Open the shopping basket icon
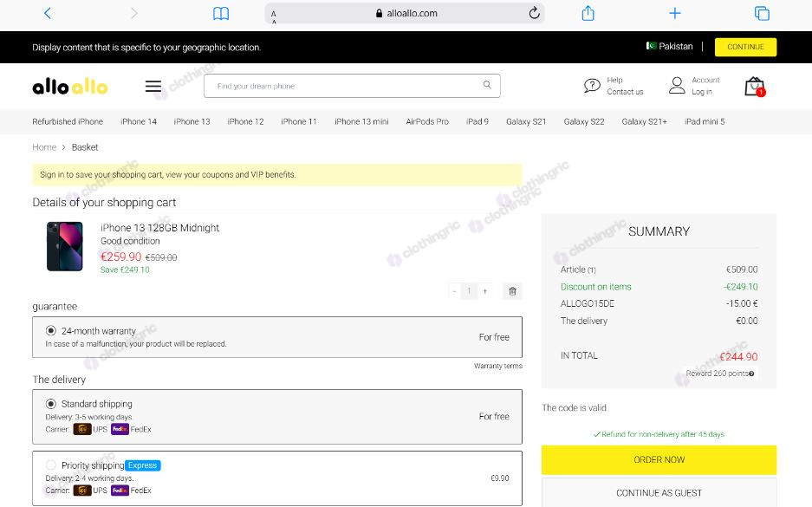812x507 pixels. tap(755, 87)
